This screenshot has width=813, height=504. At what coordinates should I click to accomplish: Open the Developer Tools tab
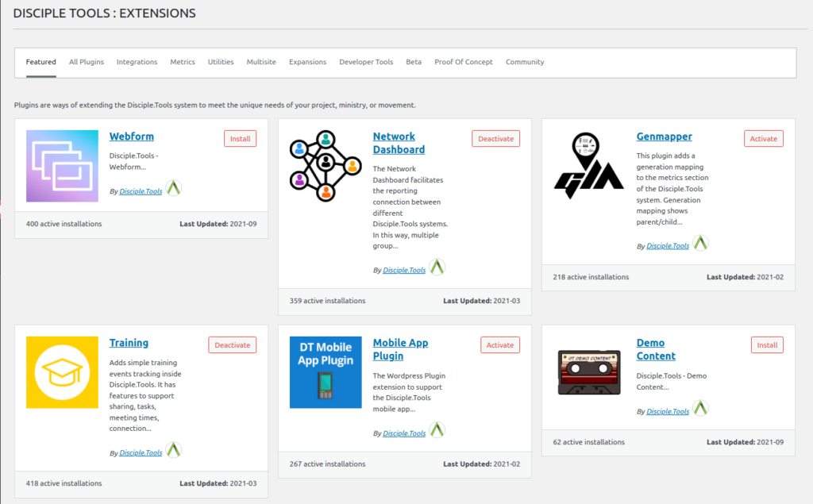[x=366, y=62]
